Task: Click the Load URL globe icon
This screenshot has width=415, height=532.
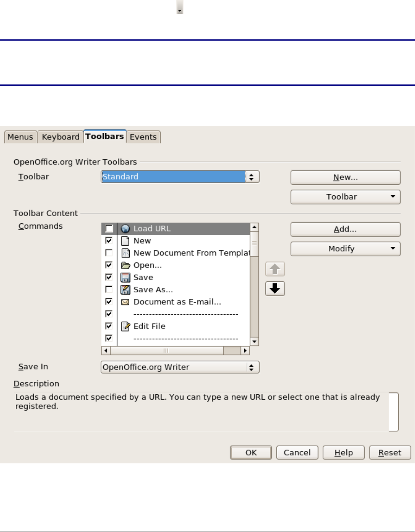Action: point(125,229)
